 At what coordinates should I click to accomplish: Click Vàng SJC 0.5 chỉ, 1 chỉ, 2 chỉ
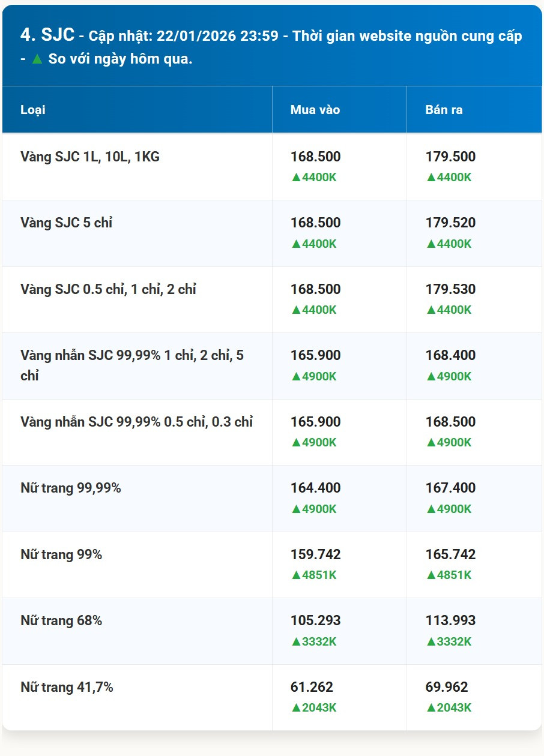click(108, 289)
